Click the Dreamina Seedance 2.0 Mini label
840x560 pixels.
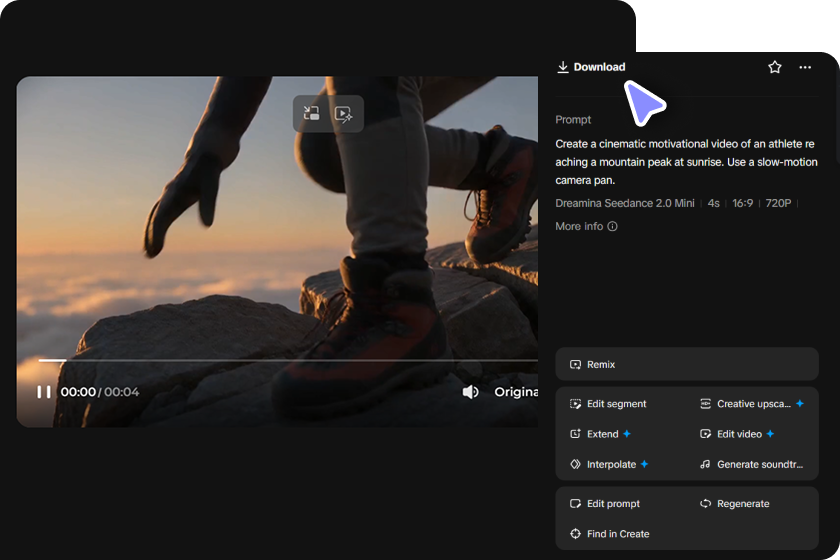(625, 203)
